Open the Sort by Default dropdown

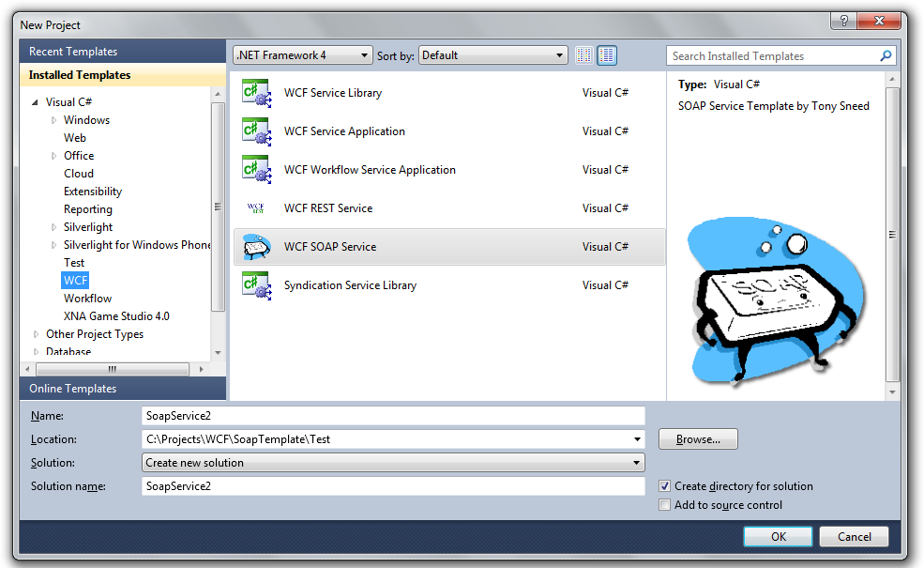(559, 54)
